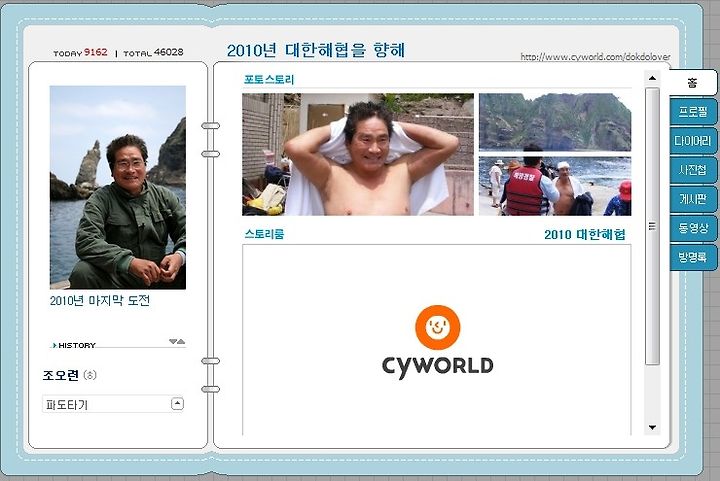
Task: Click the 포토스토리 section heading
Action: click(x=269, y=79)
